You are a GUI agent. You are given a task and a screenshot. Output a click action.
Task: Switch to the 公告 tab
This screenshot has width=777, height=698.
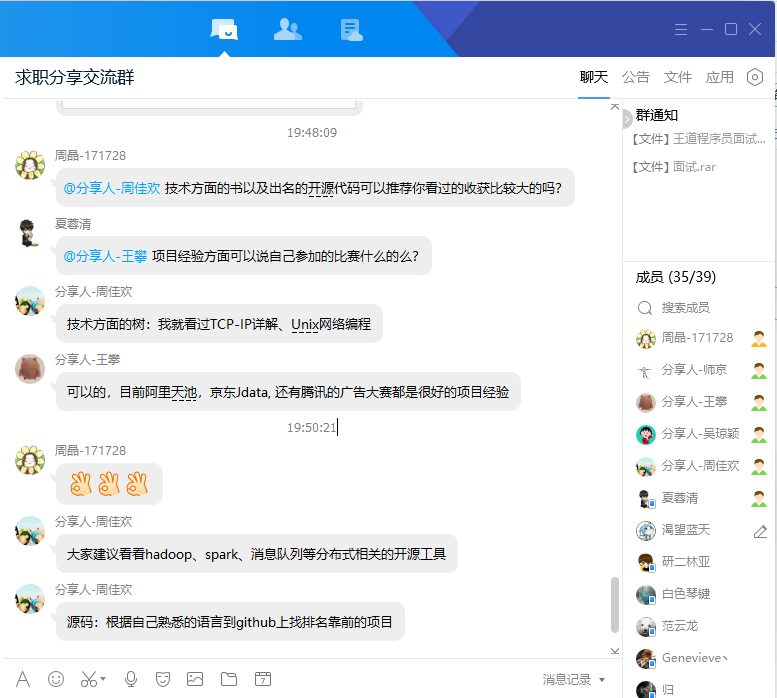click(x=635, y=77)
